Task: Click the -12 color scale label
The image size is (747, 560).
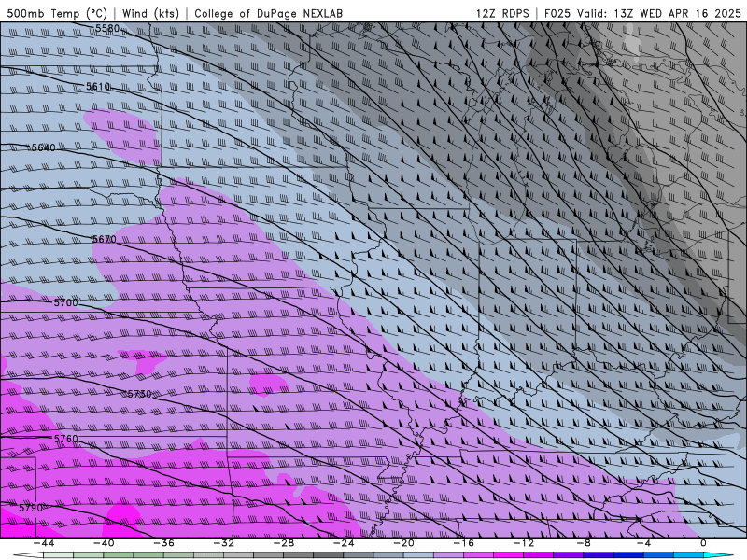Action: click(x=524, y=543)
